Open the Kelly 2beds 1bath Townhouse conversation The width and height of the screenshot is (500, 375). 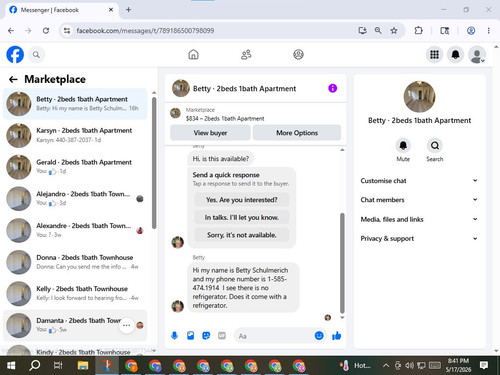[x=75, y=293]
